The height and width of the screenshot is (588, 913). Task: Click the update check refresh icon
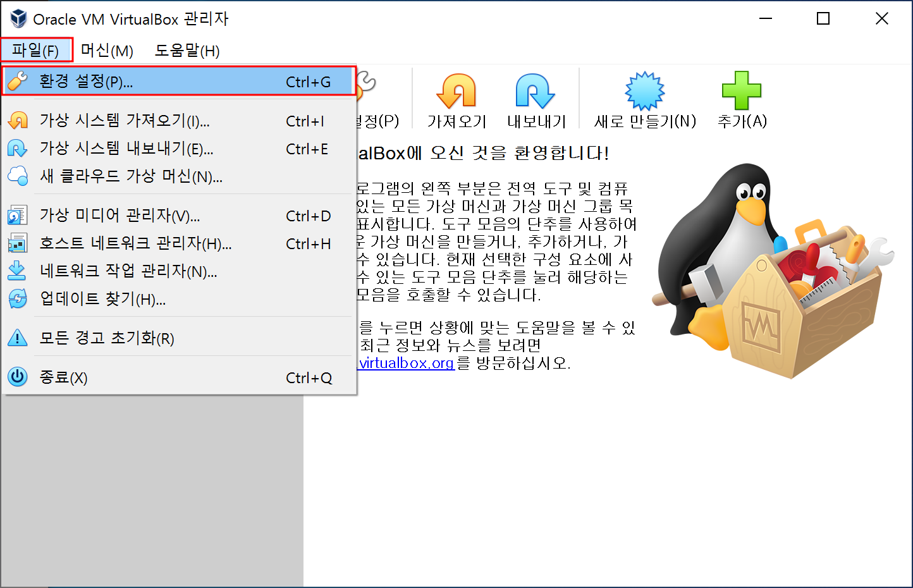(17, 299)
